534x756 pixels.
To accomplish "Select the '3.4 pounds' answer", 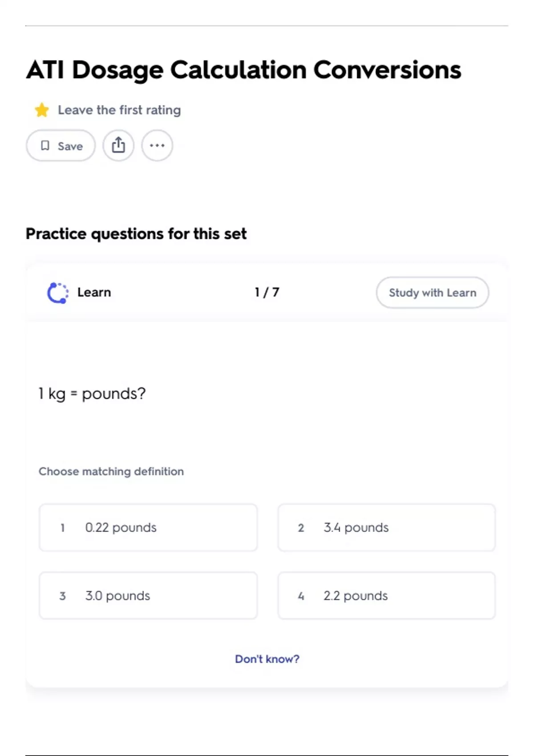I will pyautogui.click(x=386, y=527).
